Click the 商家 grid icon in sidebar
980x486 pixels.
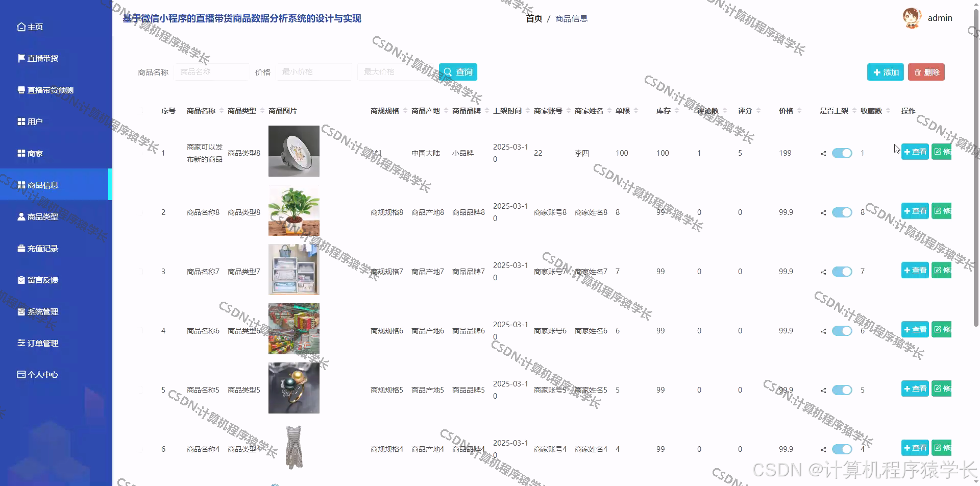click(x=21, y=153)
